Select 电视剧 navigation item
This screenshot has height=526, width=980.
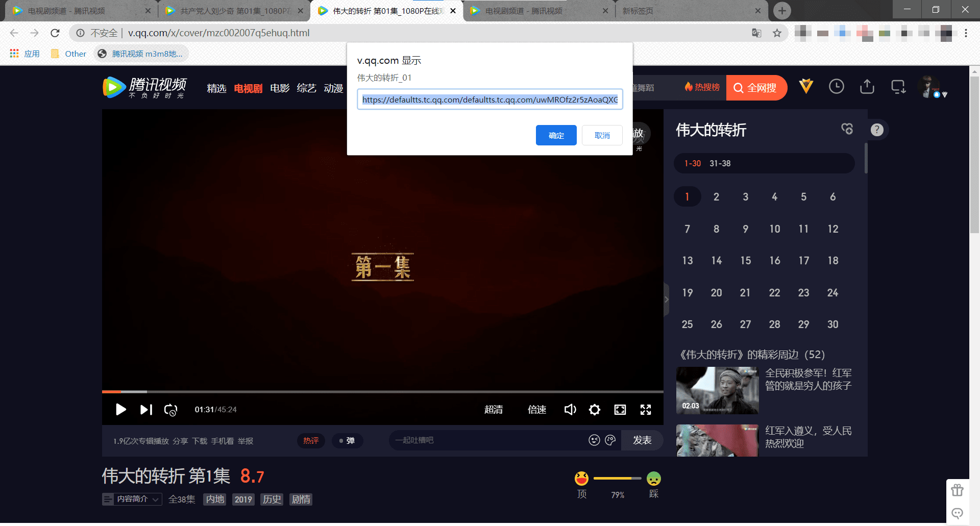(x=248, y=88)
